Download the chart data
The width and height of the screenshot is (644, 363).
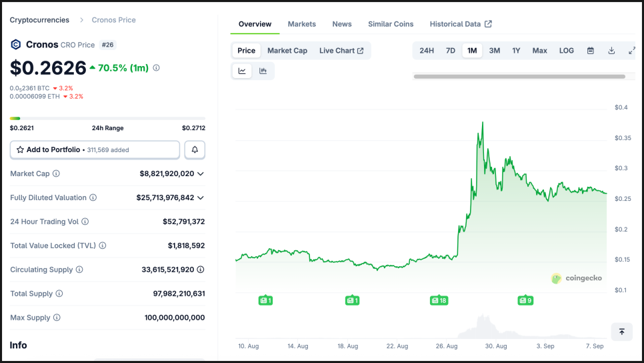point(611,51)
